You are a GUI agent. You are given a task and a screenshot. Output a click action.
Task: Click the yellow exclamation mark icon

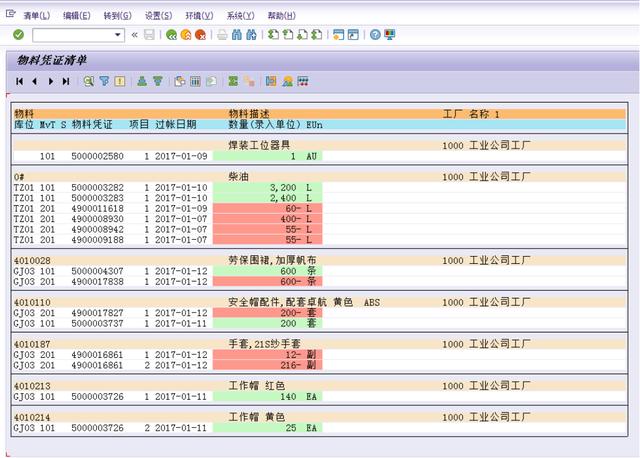[x=120, y=81]
